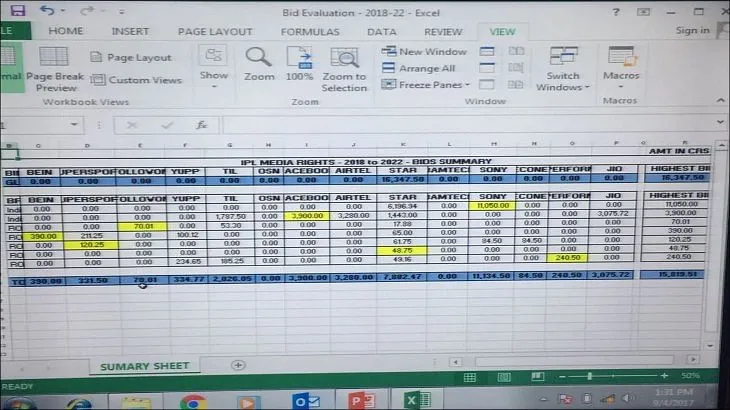Click the Save icon in the title bar

[18, 10]
